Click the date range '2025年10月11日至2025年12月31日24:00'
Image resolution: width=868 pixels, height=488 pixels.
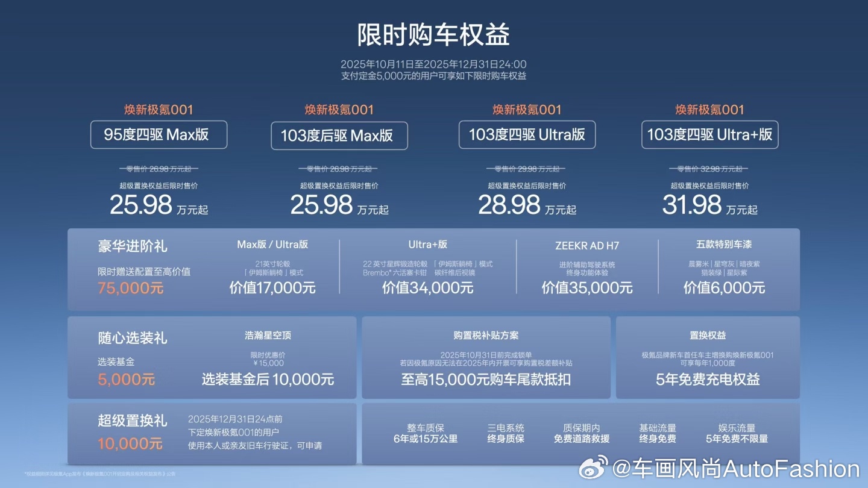(x=433, y=64)
